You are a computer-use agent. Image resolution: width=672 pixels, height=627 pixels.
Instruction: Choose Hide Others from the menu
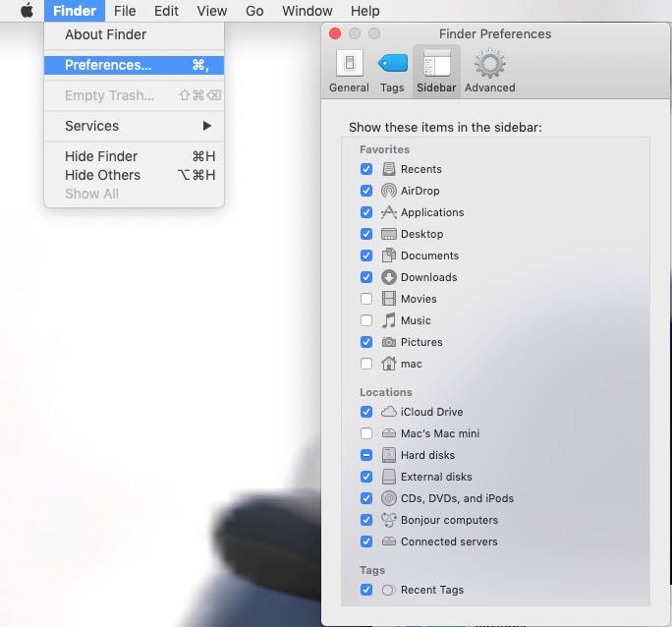(x=134, y=175)
